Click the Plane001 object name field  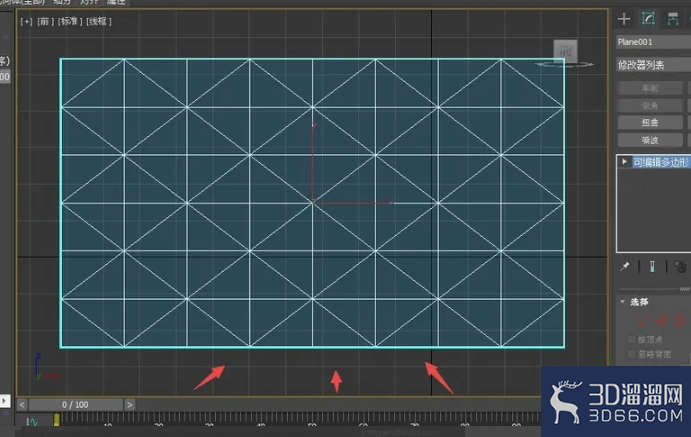[654, 42]
